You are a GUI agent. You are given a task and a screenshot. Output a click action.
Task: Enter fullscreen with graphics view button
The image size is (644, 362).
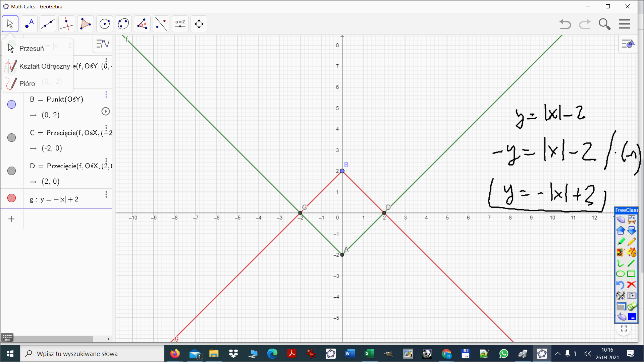pyautogui.click(x=624, y=328)
